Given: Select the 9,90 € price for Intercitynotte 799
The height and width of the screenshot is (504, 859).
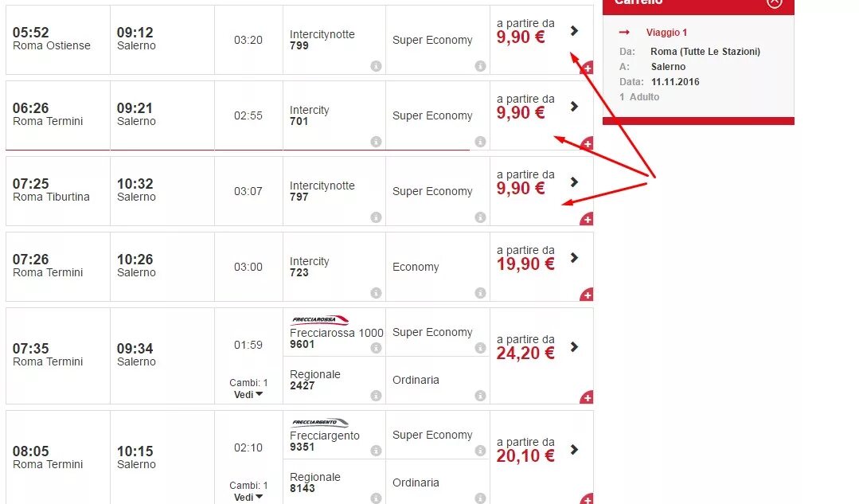Looking at the screenshot, I should (521, 37).
